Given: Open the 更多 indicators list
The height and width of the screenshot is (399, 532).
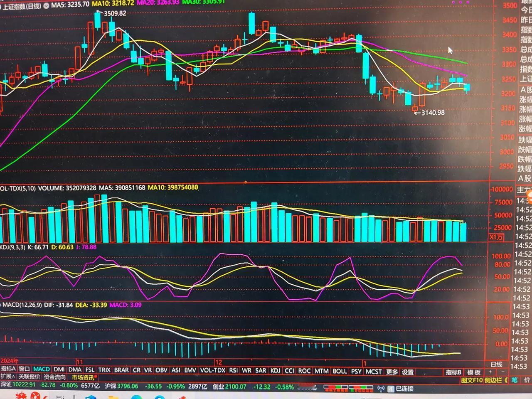Looking at the screenshot, I should coord(392,372).
